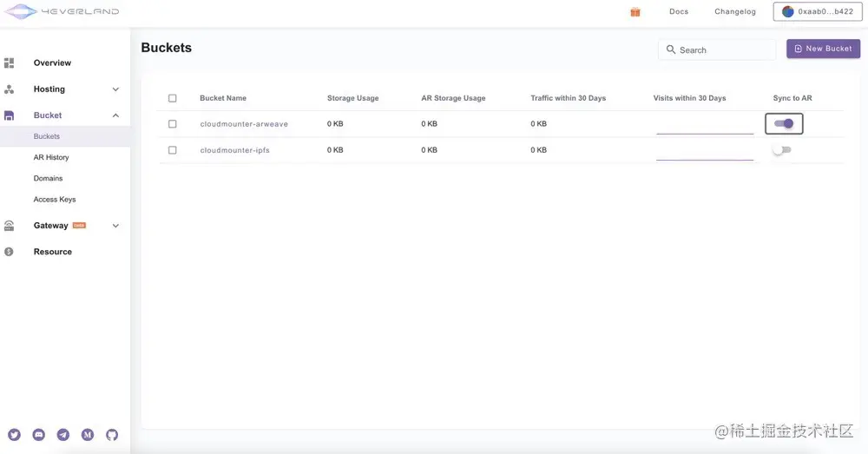Click Visits within 30 Days header

click(x=689, y=98)
